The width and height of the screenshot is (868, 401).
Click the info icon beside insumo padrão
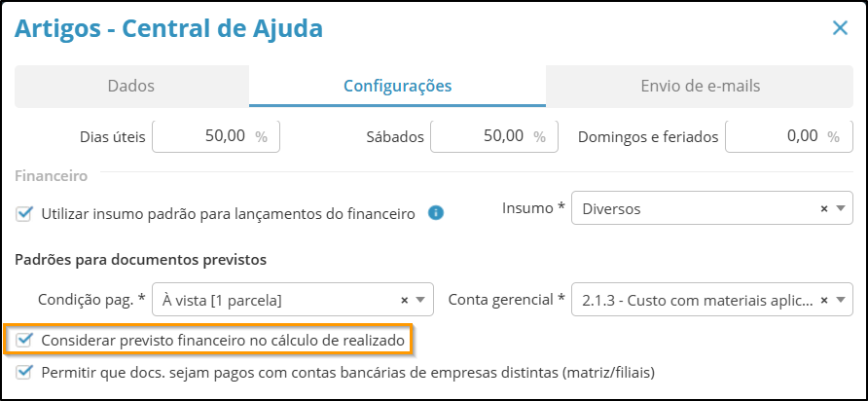pyautogui.click(x=436, y=213)
